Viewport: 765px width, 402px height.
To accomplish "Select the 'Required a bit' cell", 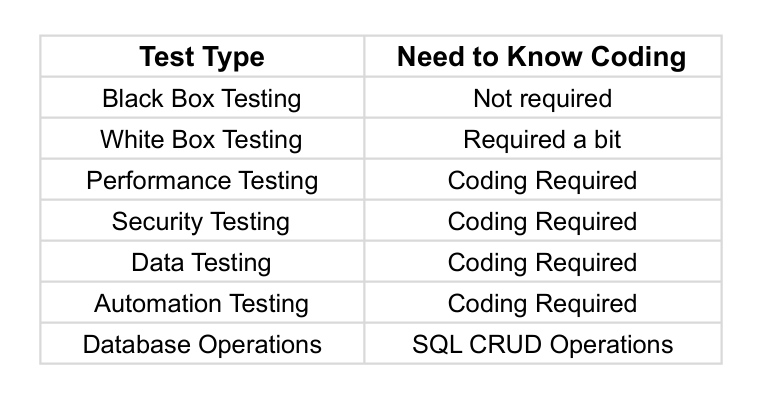I will click(541, 140).
